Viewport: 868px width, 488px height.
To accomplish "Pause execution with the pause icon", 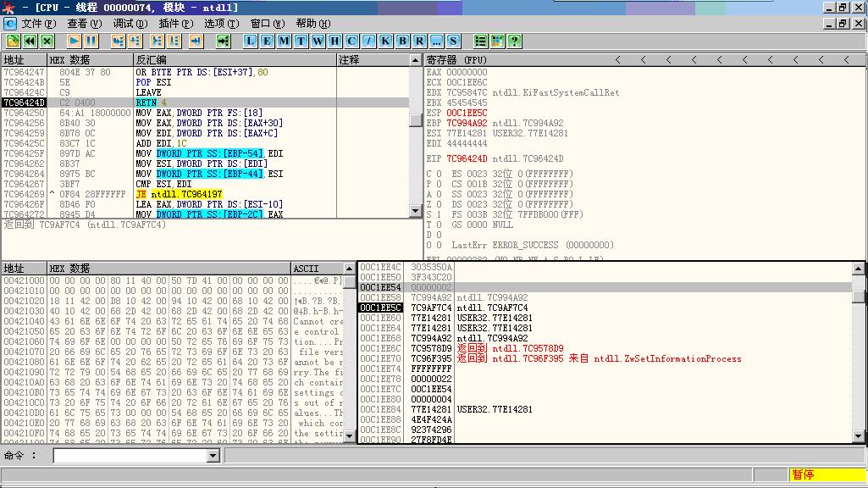I will tap(91, 41).
